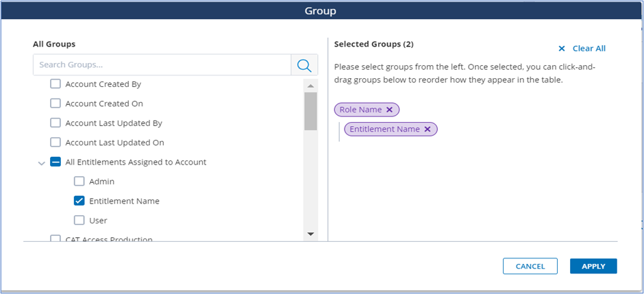This screenshot has width=644, height=294.
Task: Click the group list scrollbar thumb
Action: point(310,111)
